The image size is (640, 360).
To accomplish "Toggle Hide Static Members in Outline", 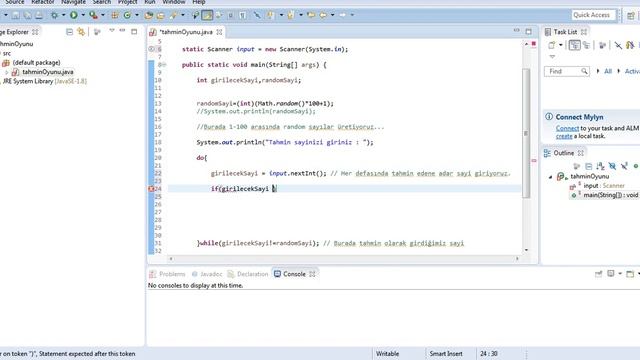I will coord(624,166).
